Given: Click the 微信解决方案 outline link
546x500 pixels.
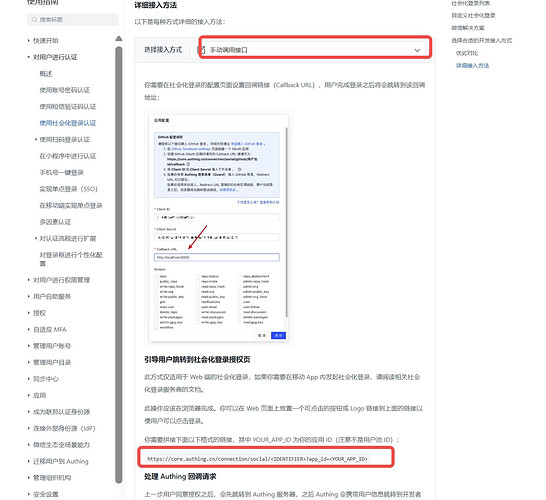Looking at the screenshot, I should (x=468, y=28).
